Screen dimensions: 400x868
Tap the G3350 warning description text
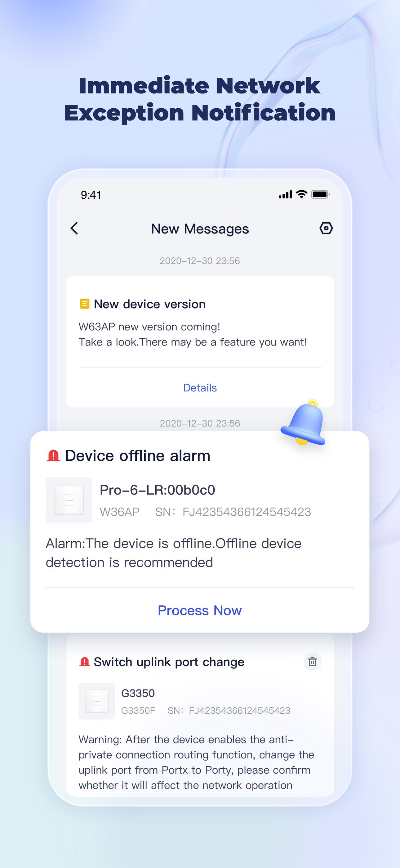[196, 762]
